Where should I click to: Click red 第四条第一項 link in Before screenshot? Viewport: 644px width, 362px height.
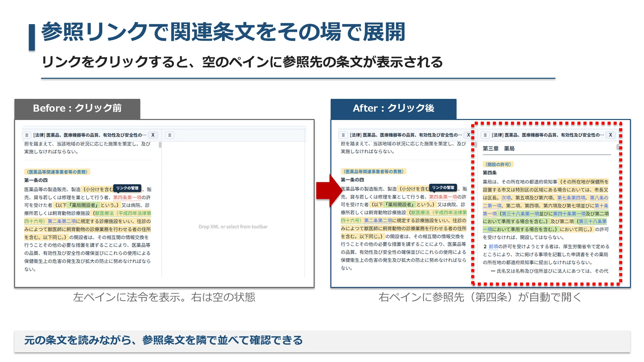point(127,197)
